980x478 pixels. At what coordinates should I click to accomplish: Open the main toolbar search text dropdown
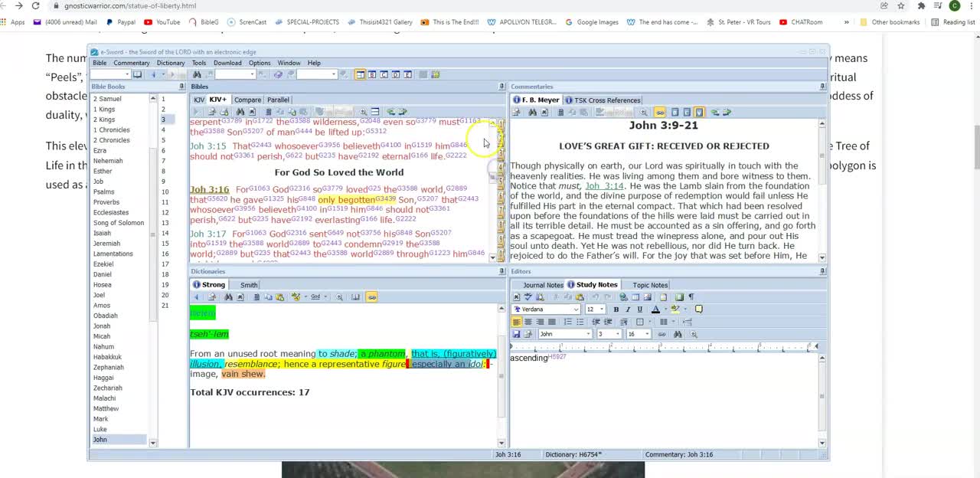click(253, 74)
